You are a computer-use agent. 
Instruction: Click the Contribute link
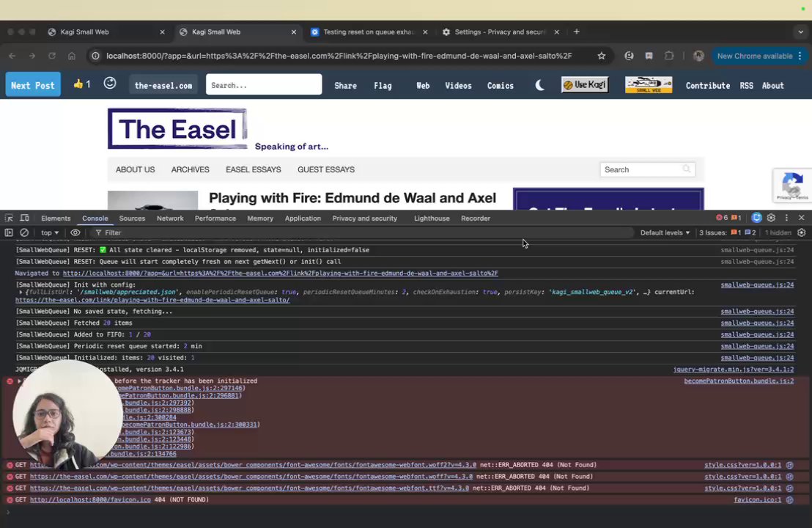click(x=708, y=86)
